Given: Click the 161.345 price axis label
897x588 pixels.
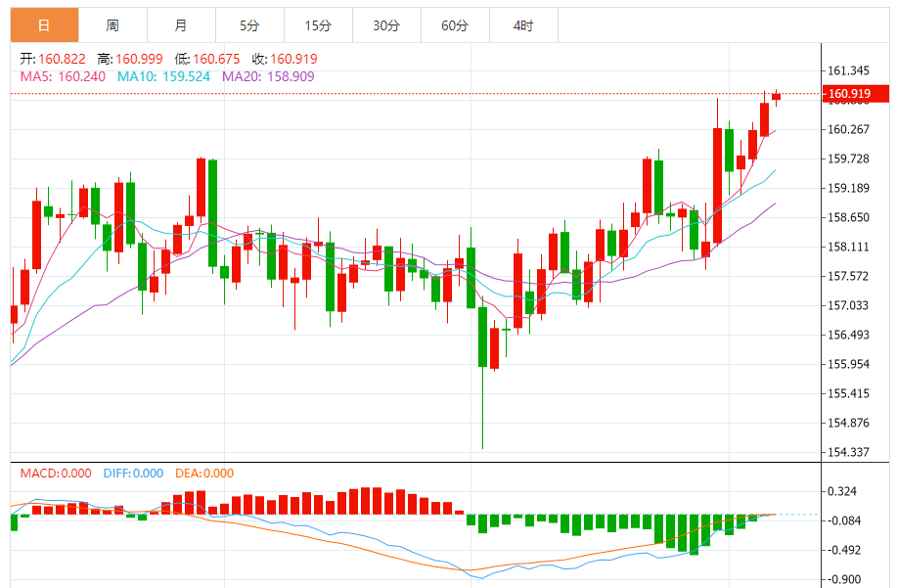Looking at the screenshot, I should pos(848,70).
